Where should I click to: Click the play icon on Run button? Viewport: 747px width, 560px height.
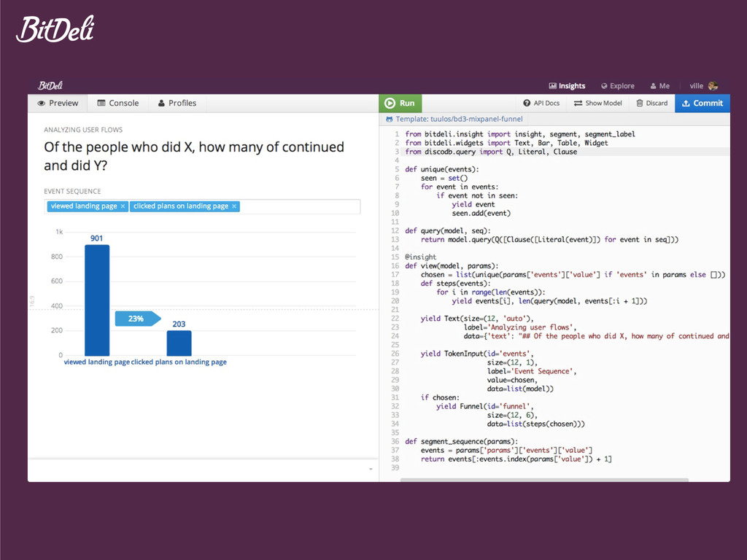coord(390,104)
